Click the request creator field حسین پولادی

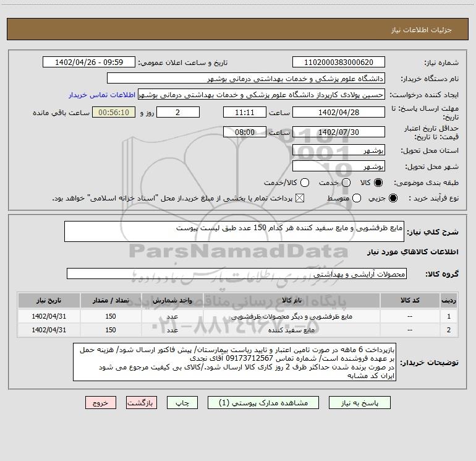pos(261,95)
